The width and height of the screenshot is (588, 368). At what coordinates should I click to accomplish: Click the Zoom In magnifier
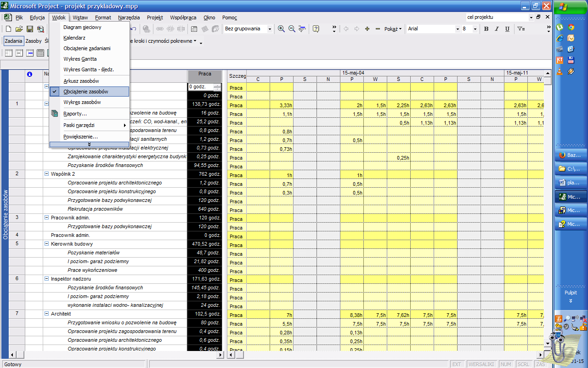281,29
